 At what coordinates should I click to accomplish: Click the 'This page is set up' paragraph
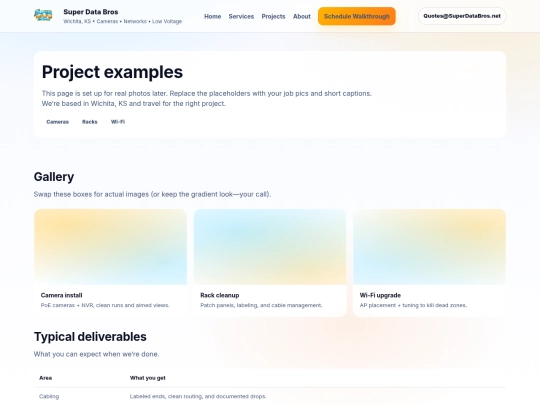coord(207,98)
